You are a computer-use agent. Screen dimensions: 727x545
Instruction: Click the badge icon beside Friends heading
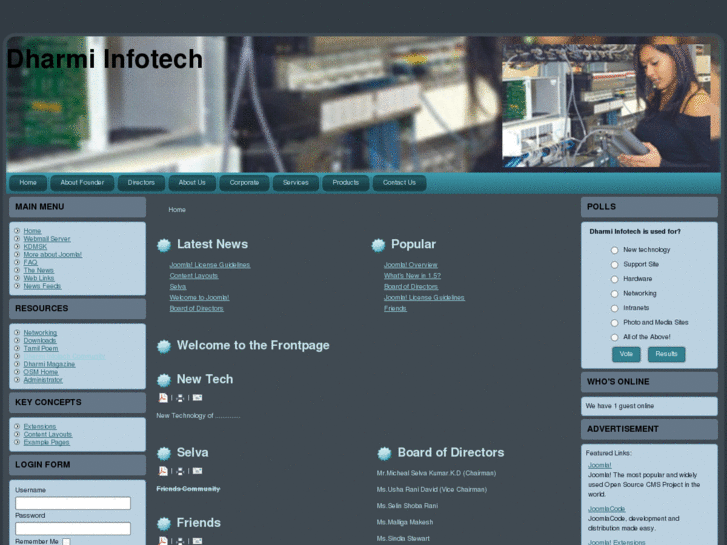(164, 524)
